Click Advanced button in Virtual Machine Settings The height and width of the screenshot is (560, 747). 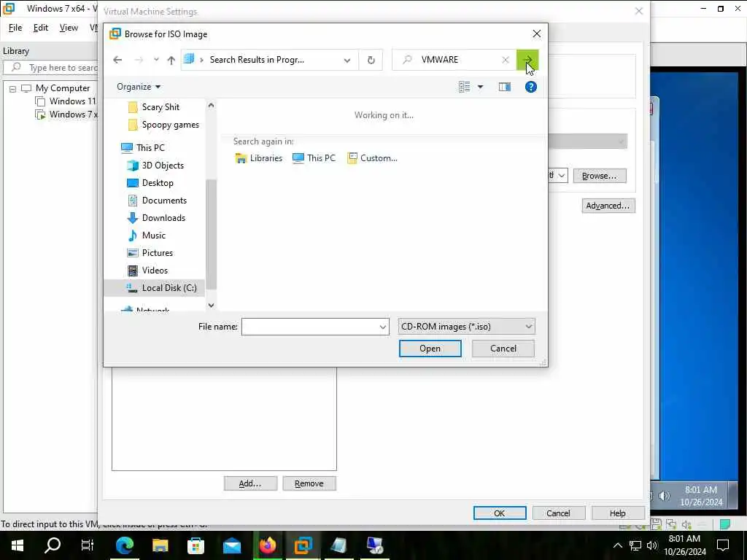click(x=608, y=206)
